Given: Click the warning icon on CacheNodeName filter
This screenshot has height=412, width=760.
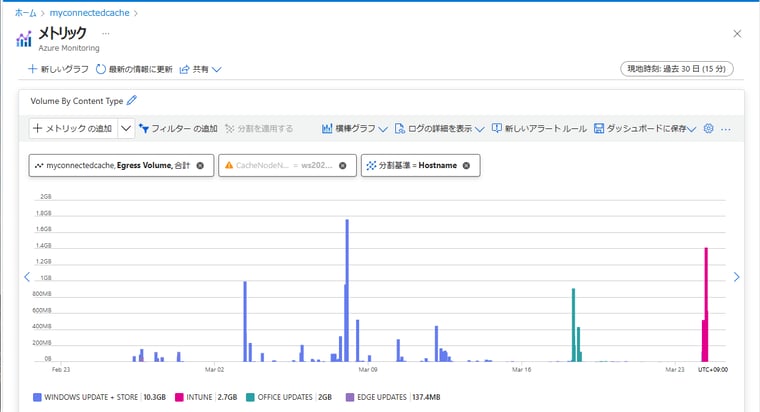Looking at the screenshot, I should (x=229, y=165).
